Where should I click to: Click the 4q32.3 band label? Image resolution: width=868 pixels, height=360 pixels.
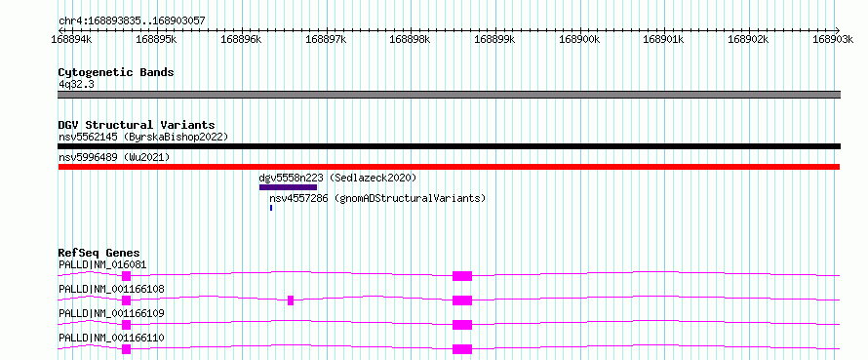pyautogui.click(x=76, y=84)
